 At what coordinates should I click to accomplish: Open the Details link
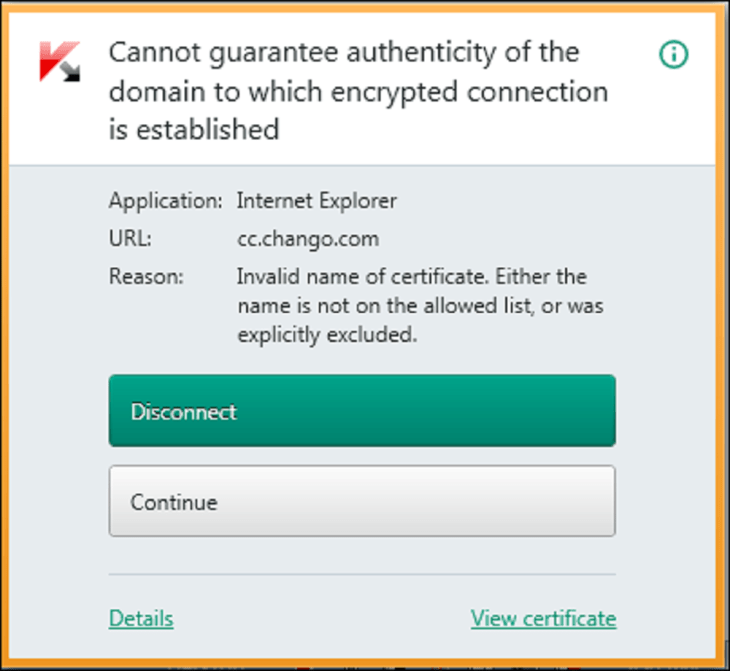pos(141,618)
